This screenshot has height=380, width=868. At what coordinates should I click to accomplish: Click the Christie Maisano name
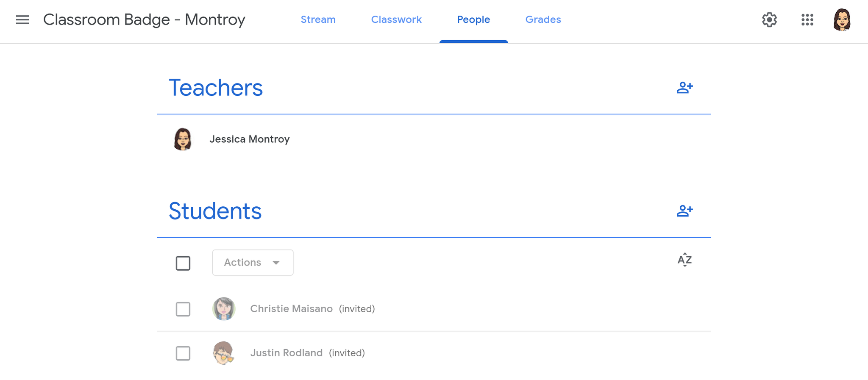[x=291, y=309]
